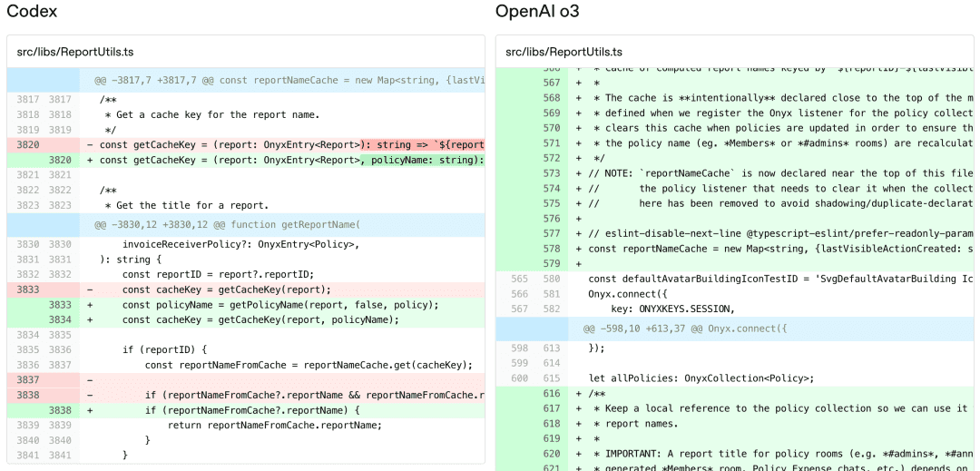Viewport: 980px width, 471px height.
Task: Click added line "if (reportNameFromCache?.reportName) {"
Action: pos(246,410)
